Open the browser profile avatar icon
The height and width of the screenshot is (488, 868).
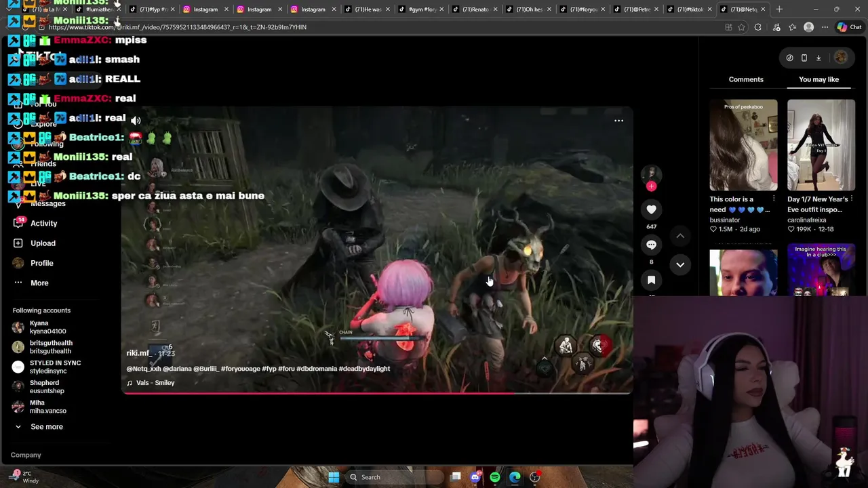point(808,27)
